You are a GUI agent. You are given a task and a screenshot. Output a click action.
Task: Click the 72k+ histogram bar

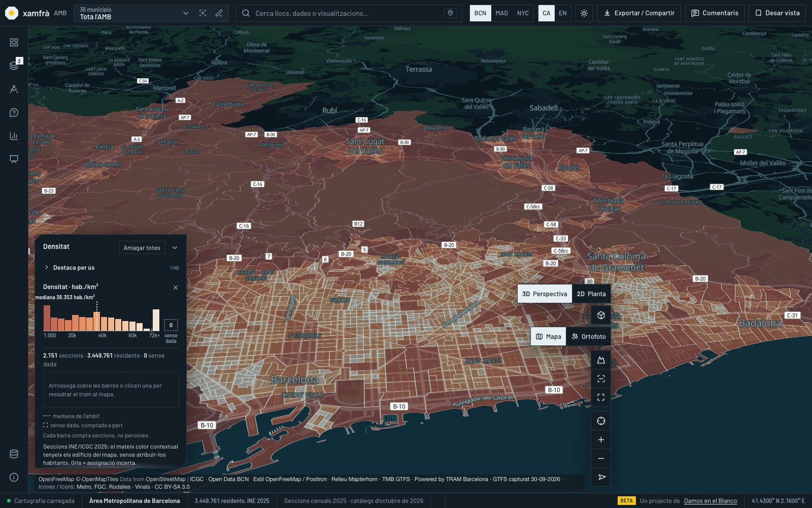pos(156,320)
